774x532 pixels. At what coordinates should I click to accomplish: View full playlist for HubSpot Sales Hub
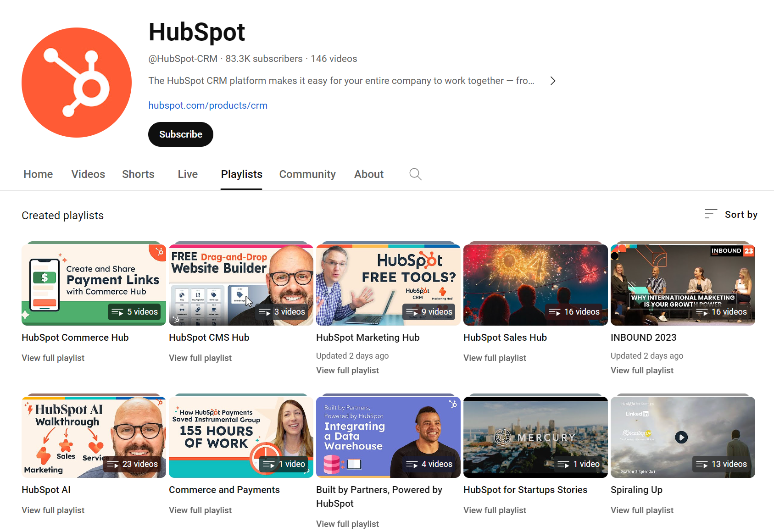click(495, 358)
